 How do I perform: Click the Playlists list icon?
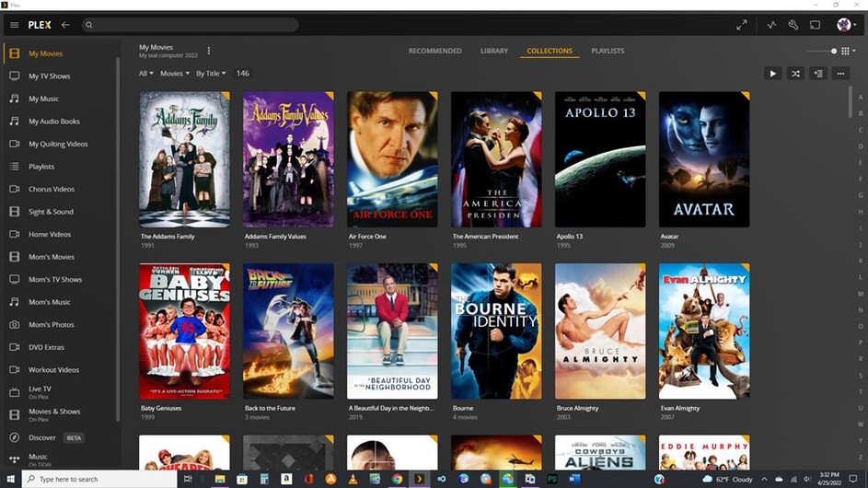(15, 166)
